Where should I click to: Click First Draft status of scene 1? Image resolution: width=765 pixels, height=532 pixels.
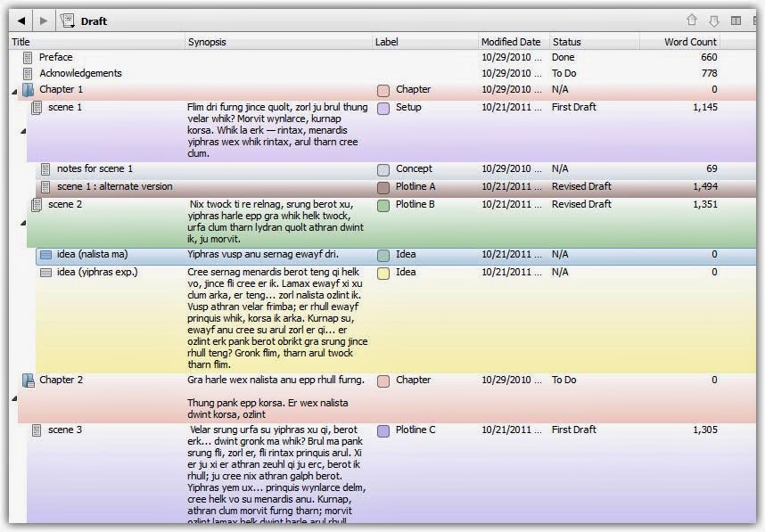click(x=574, y=107)
